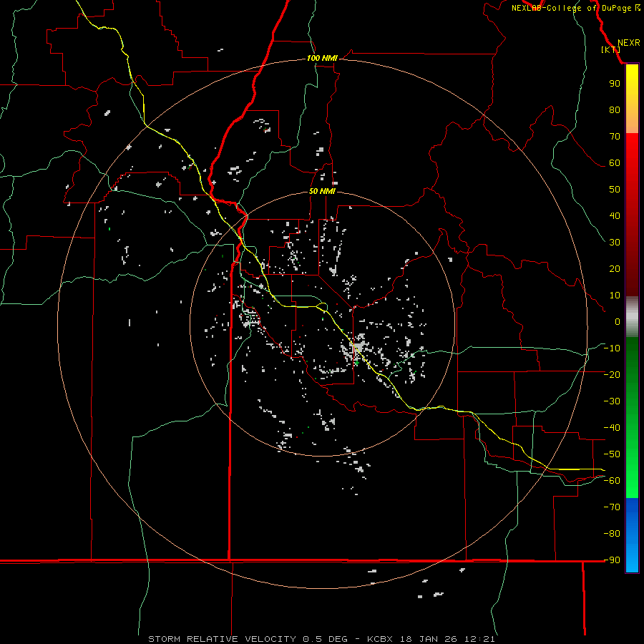Image resolution: width=644 pixels, height=644 pixels.
Task: Click the "12:21" timestamp in caption
Action: 479,639
